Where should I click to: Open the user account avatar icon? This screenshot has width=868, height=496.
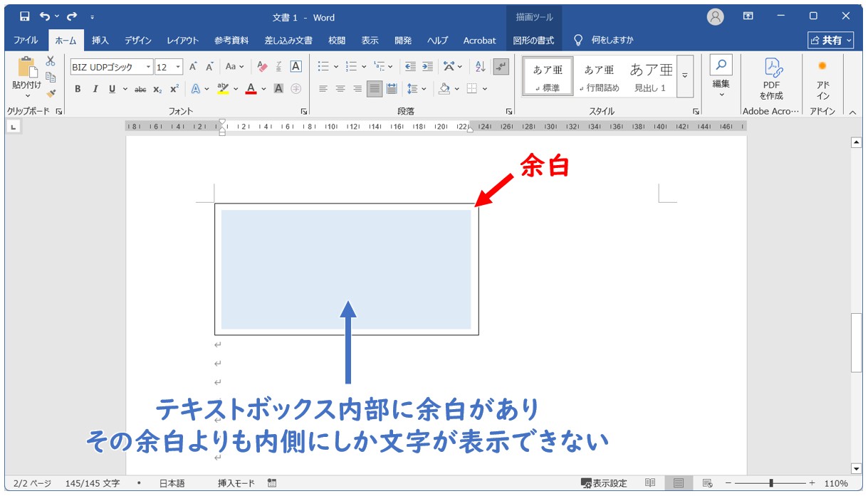point(716,17)
